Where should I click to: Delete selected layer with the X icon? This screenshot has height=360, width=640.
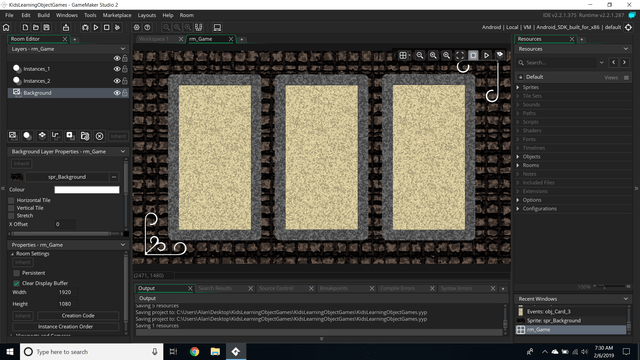coord(99,136)
